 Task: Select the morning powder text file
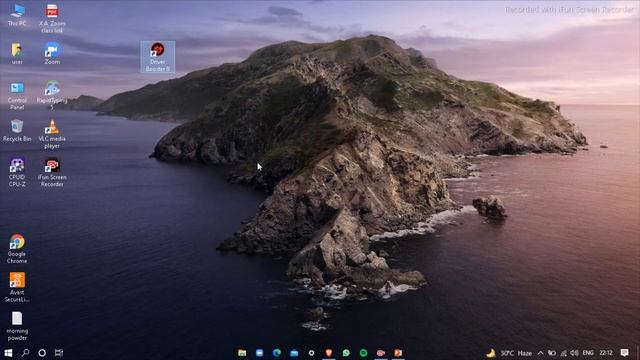click(17, 326)
